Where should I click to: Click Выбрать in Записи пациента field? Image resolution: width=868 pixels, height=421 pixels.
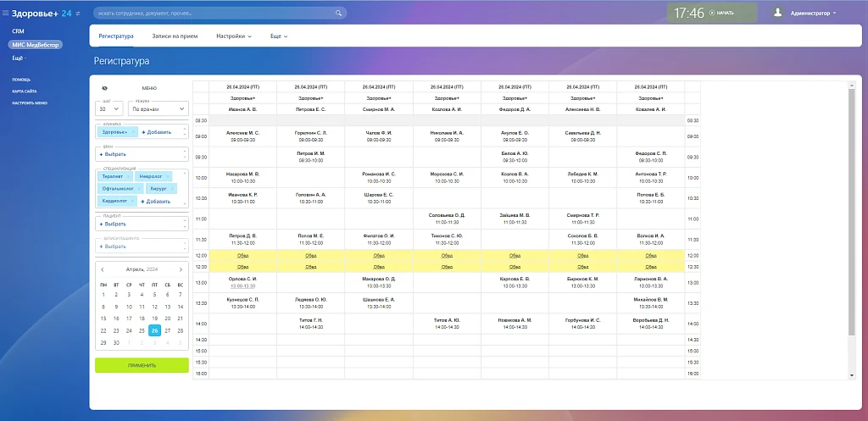[x=113, y=247]
